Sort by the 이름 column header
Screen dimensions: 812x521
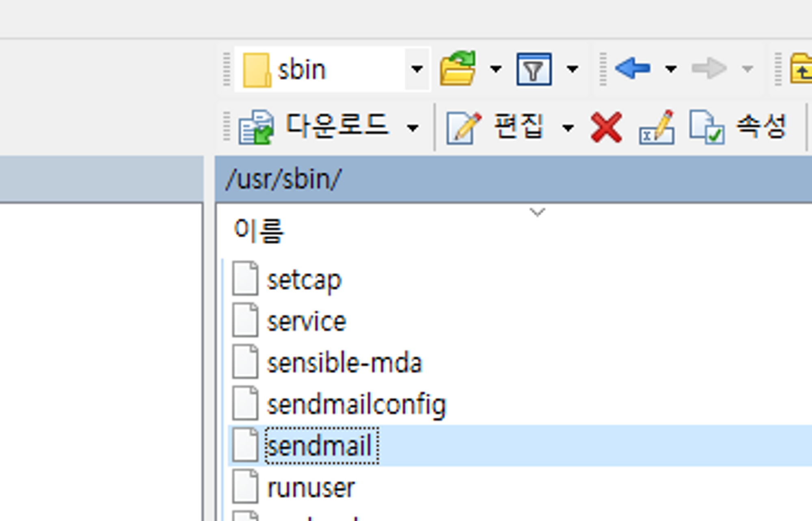(259, 230)
